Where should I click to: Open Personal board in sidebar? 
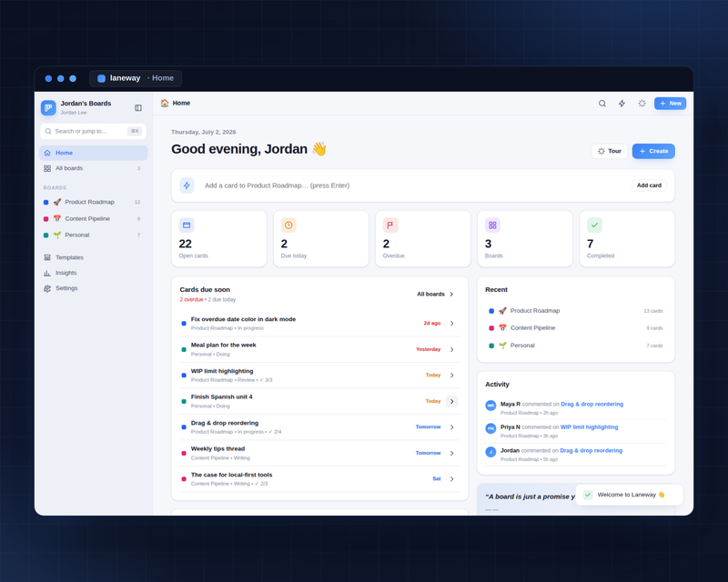(94, 235)
